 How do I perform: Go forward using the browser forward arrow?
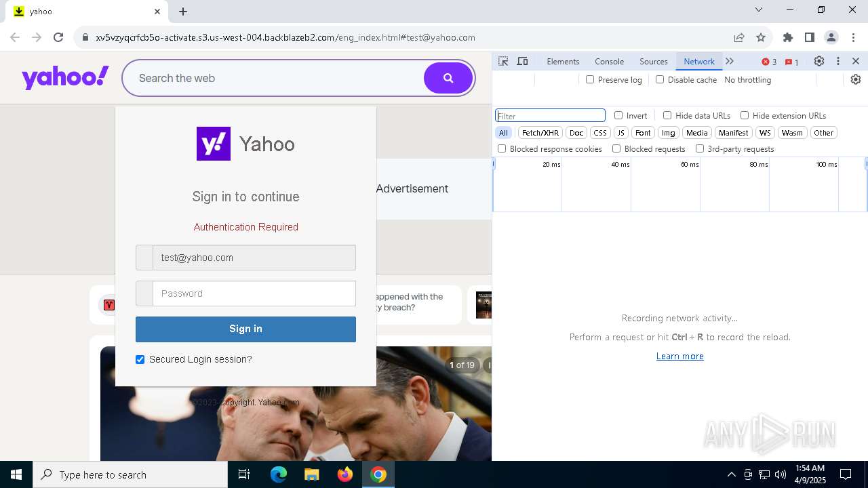point(37,37)
